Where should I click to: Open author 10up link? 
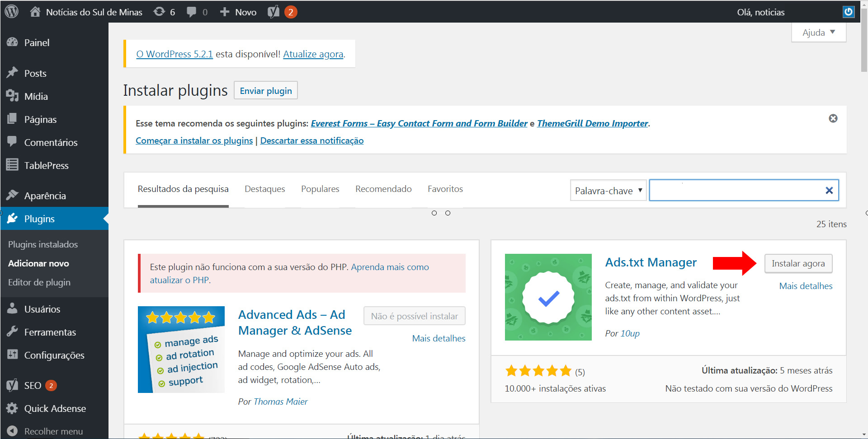[x=630, y=333]
